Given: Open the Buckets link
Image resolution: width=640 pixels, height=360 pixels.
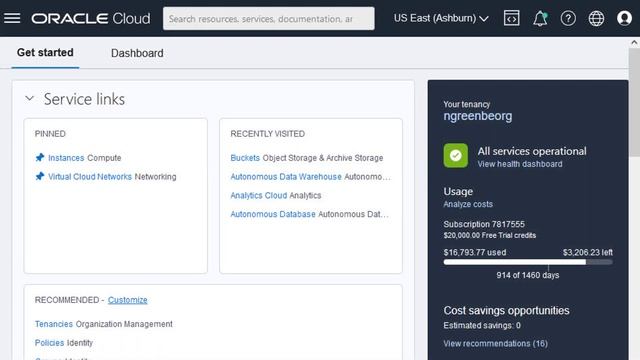Looking at the screenshot, I should [245, 158].
